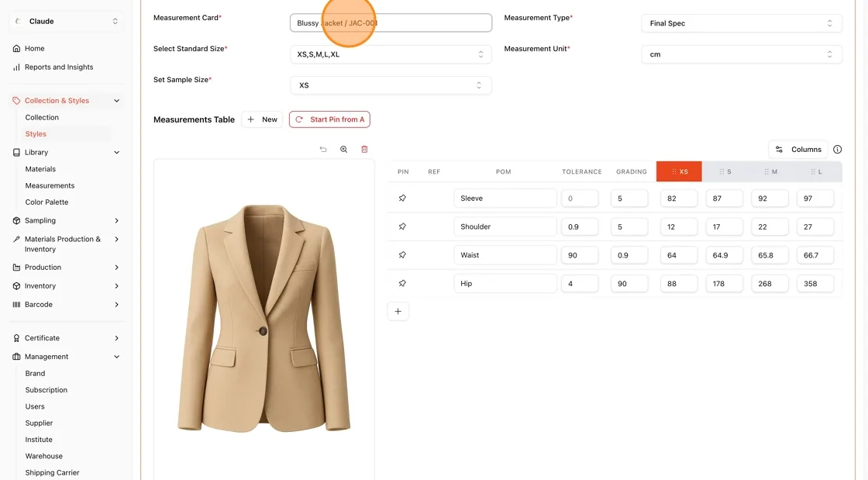Click the undo icon above the jacket image
Viewport: 868px width, 480px height.
[323, 150]
